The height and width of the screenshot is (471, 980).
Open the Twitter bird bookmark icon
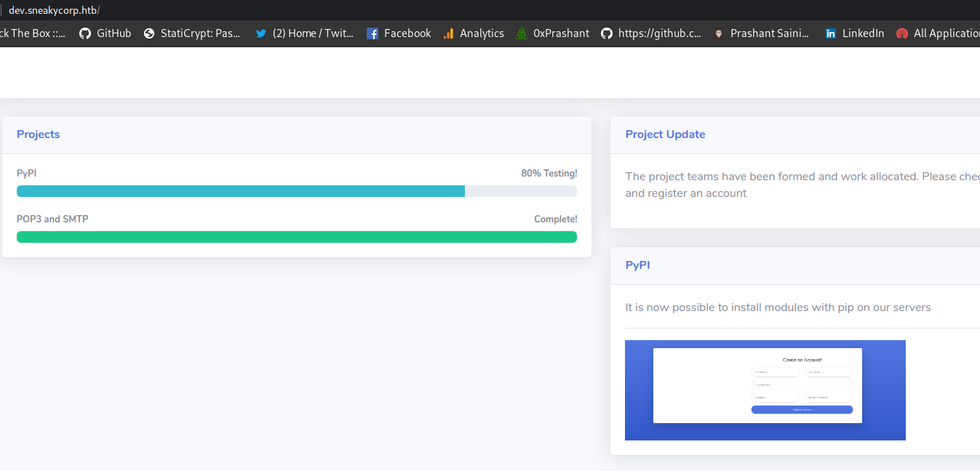point(261,33)
